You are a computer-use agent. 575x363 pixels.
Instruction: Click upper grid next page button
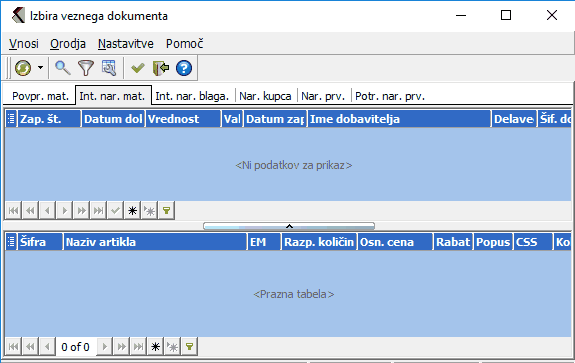[x=81, y=210]
